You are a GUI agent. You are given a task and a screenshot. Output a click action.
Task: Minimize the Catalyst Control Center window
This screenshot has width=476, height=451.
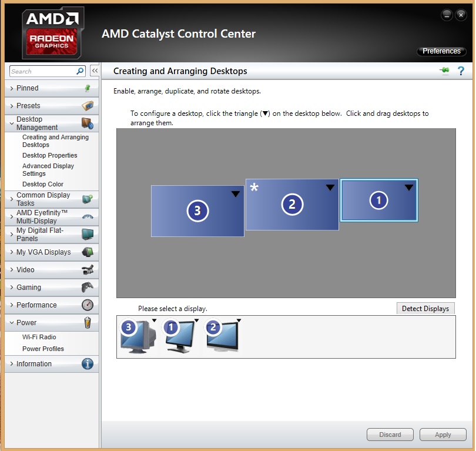pos(447,15)
